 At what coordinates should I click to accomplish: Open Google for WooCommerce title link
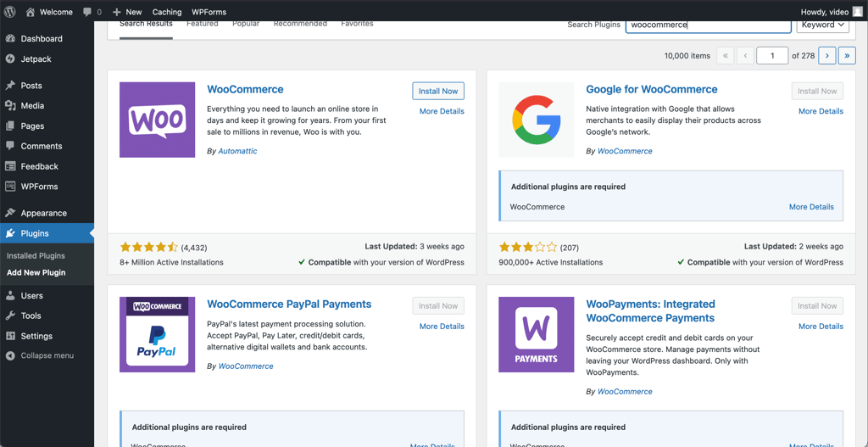652,89
